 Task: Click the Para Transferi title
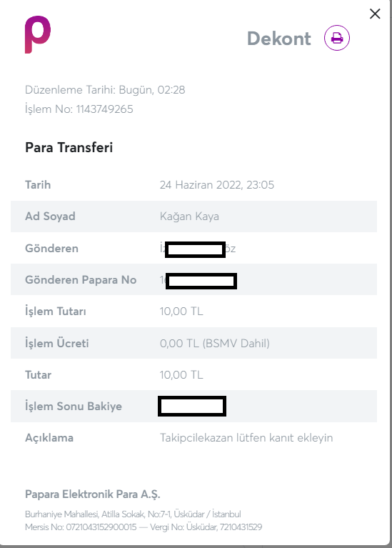tap(69, 147)
